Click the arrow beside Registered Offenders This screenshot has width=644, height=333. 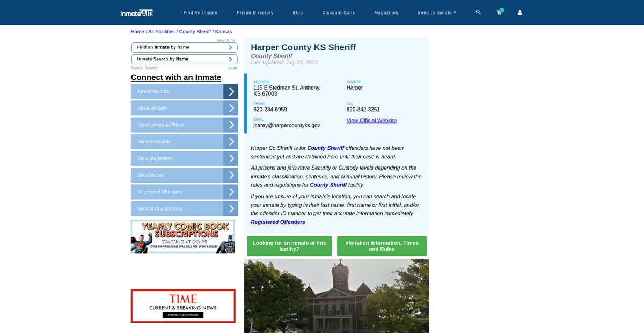pyautogui.click(x=231, y=192)
